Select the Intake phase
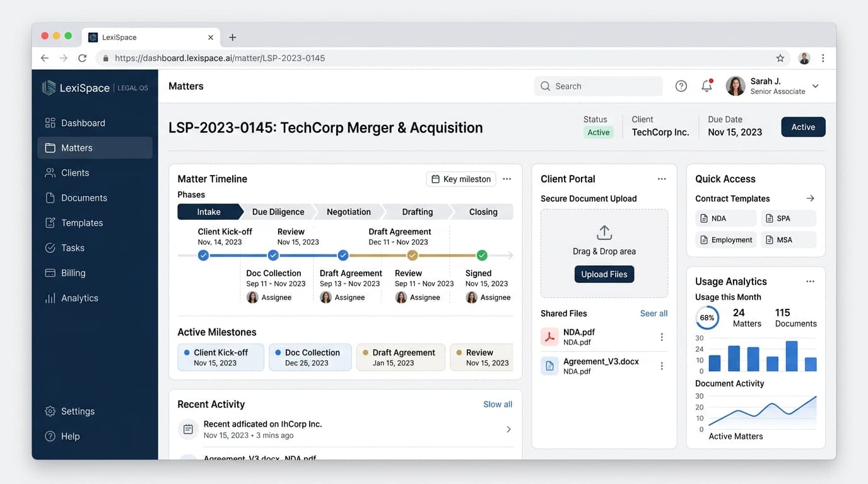 210,212
